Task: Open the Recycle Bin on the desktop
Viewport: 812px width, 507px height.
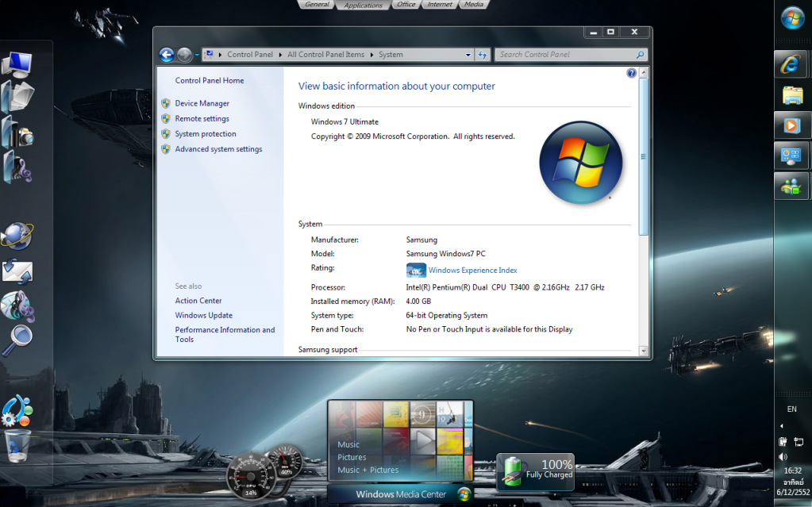Action: (17, 447)
